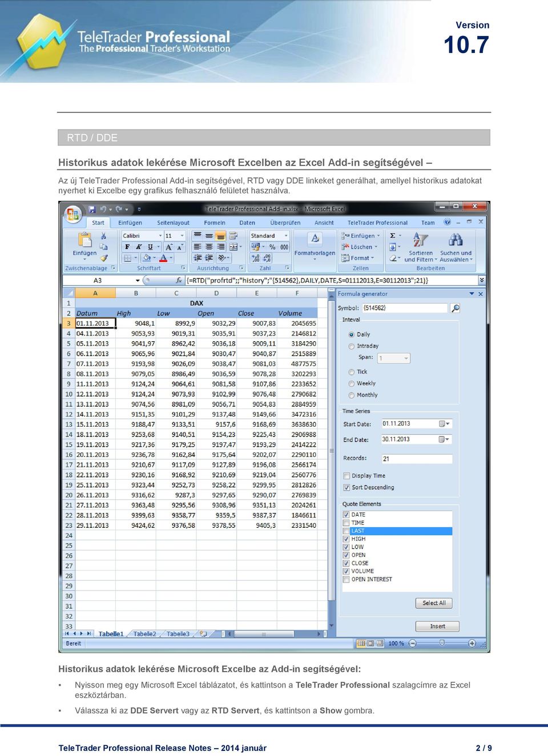
Task: Pick the red font color swatch button
Action: click(163, 258)
